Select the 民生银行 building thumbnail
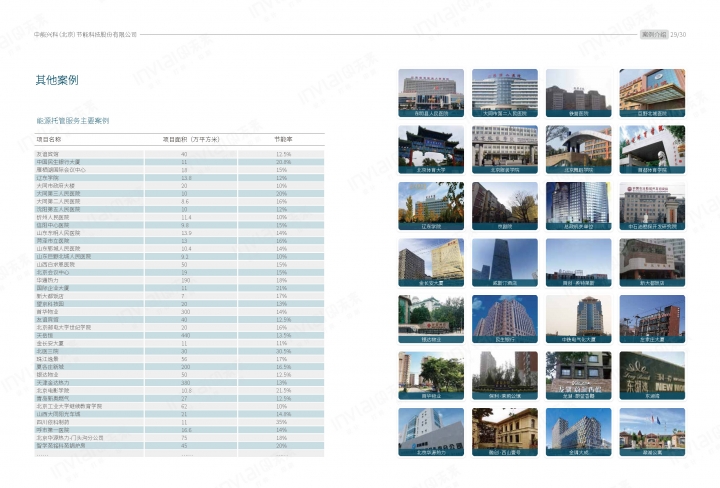The width and height of the screenshot is (720, 488). click(x=505, y=315)
